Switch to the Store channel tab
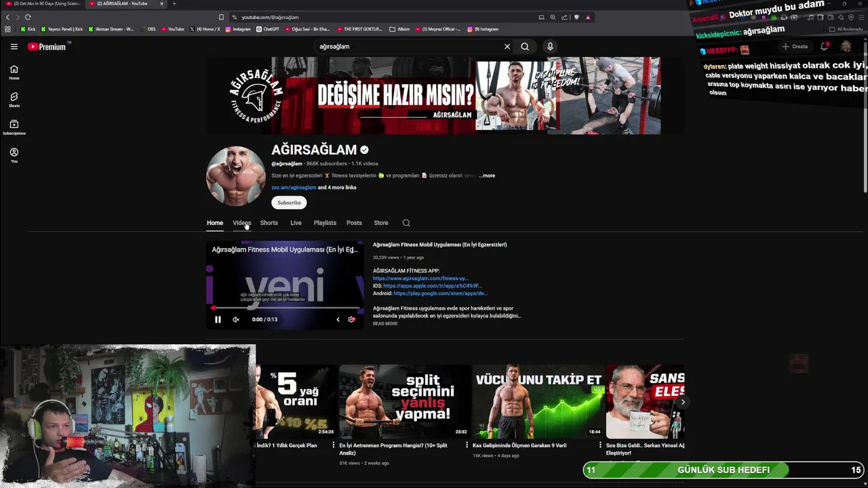This screenshot has height=488, width=868. (381, 223)
